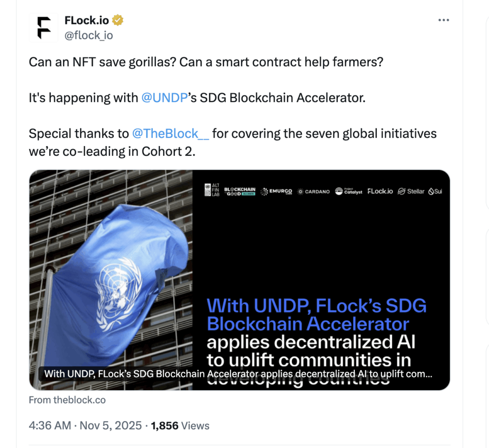Click the Project Catalyst logo
Viewport: 489px width, 448px height.
pyautogui.click(x=349, y=191)
